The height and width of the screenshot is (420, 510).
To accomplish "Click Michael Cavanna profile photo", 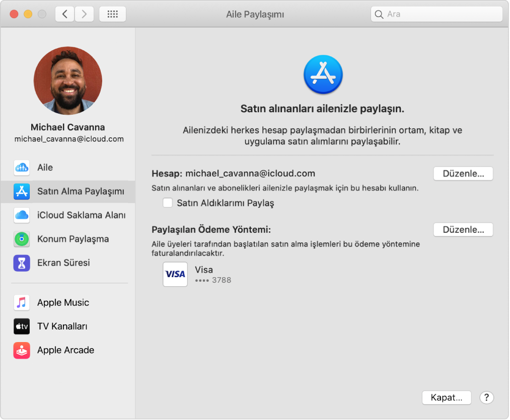I will click(68, 80).
